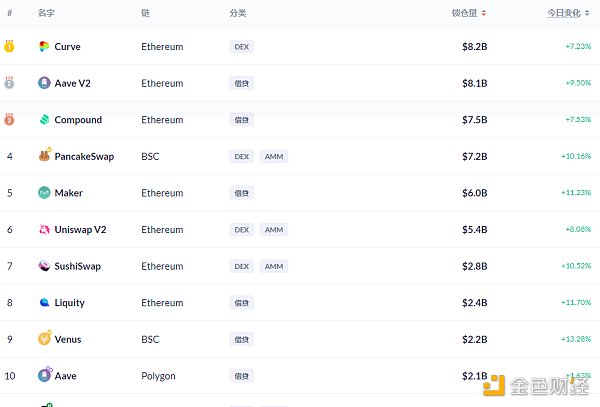This screenshot has width=600, height=407.
Task: Click the PancakeSwap bunny icon
Action: coord(44,156)
